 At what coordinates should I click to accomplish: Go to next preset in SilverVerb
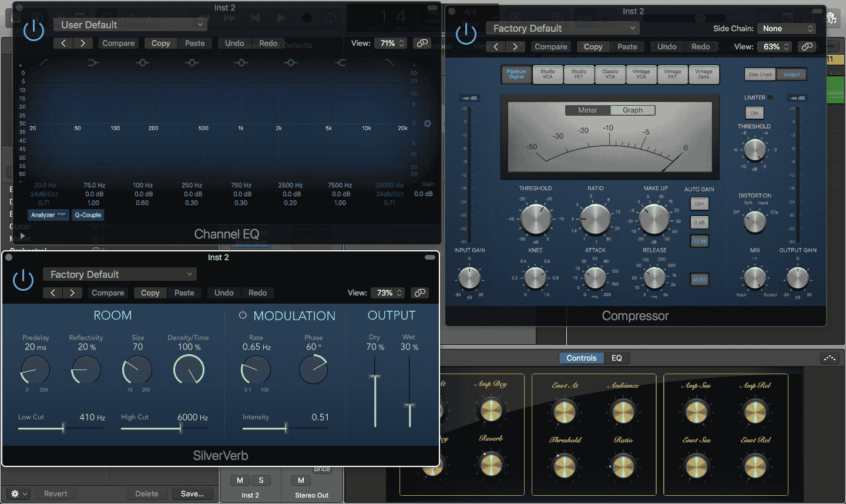pyautogui.click(x=72, y=293)
